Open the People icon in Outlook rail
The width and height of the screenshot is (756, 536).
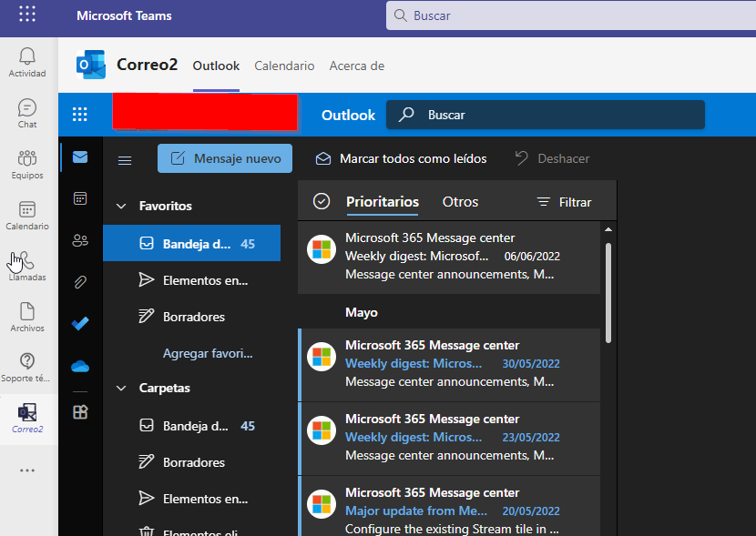(80, 240)
